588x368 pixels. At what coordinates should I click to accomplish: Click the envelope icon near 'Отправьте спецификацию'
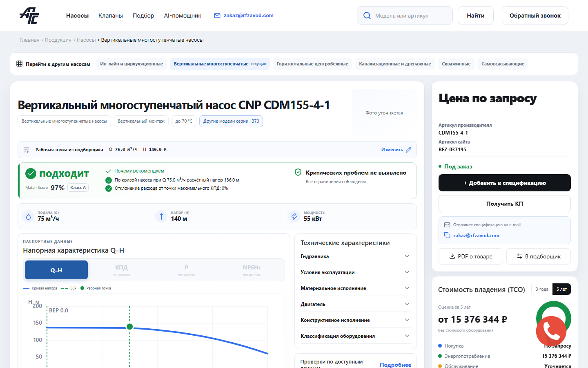click(447, 224)
